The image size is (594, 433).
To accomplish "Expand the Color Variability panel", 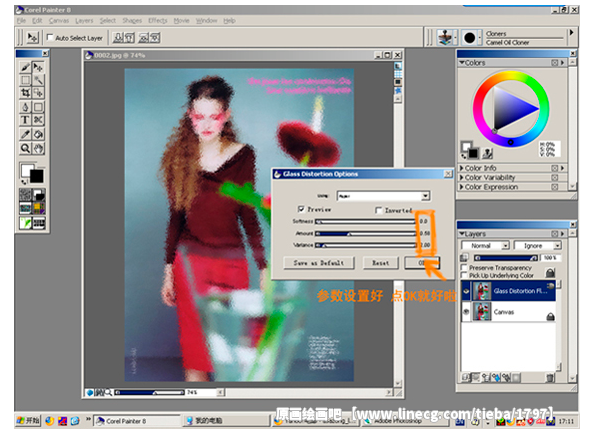I will tap(461, 177).
